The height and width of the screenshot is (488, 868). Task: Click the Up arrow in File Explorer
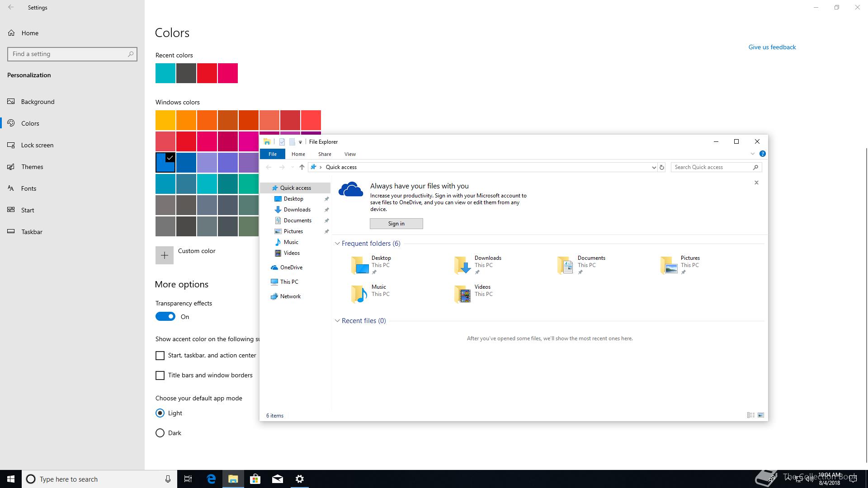tap(302, 167)
